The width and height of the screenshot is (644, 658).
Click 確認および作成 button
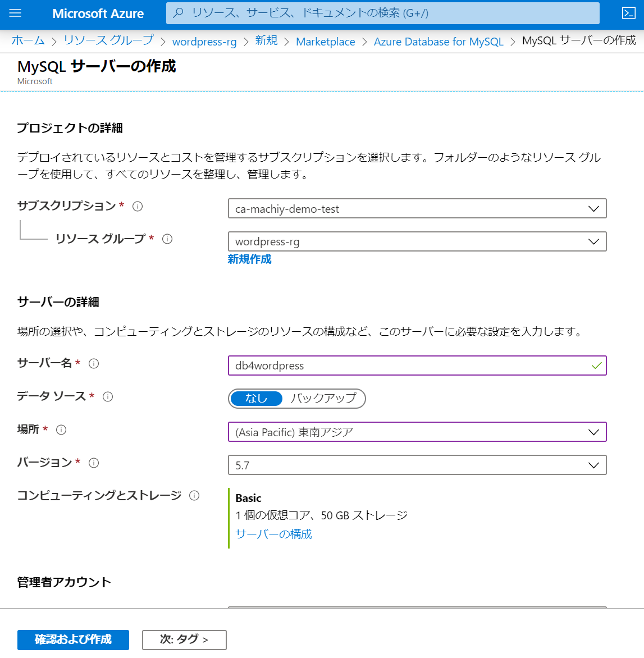click(73, 639)
